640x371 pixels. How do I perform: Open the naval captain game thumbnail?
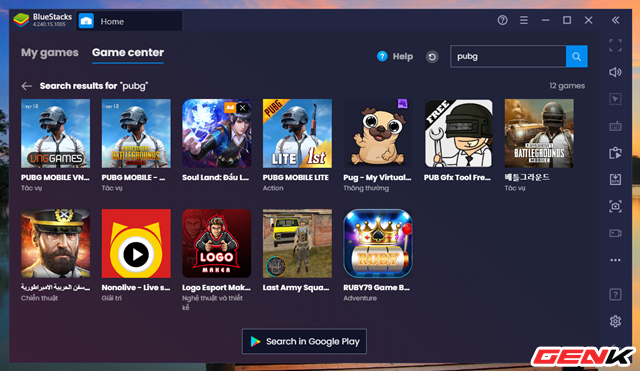pyautogui.click(x=56, y=244)
